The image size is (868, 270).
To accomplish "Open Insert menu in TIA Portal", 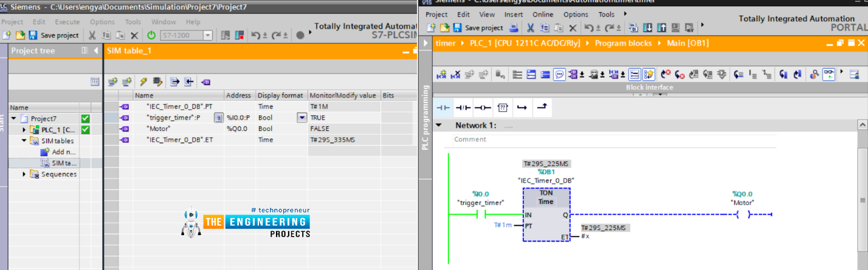I will click(x=514, y=15).
